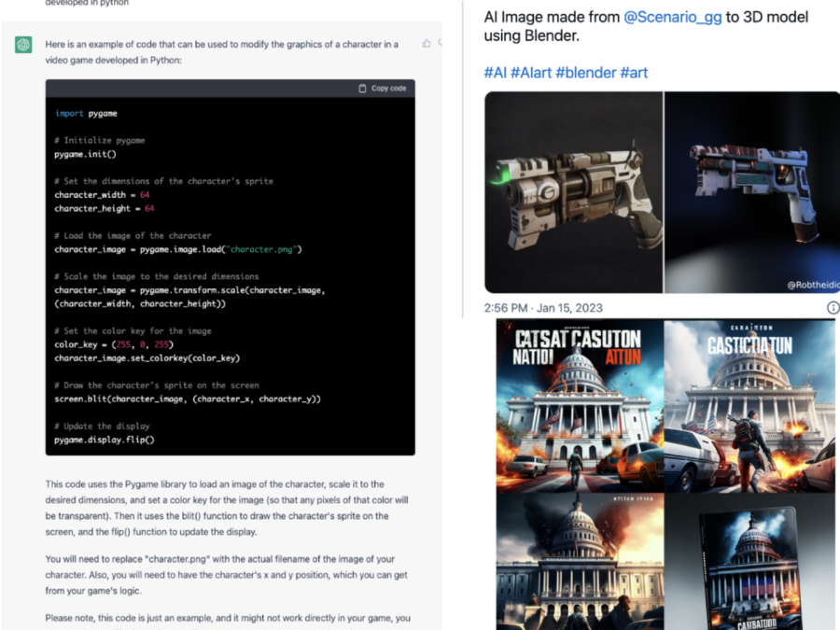Open the game box cover image
Viewport: 840px width, 630px height.
click(x=749, y=562)
